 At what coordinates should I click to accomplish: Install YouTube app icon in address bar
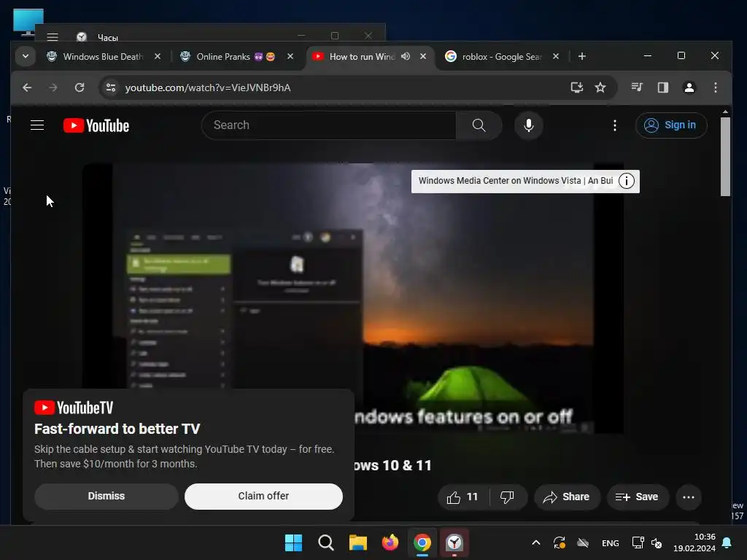pos(576,87)
